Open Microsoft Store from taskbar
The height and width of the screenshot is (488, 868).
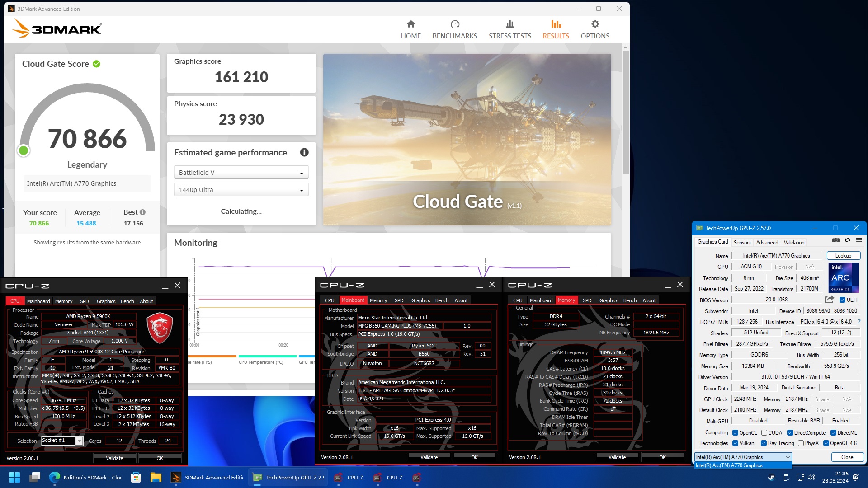click(135, 477)
